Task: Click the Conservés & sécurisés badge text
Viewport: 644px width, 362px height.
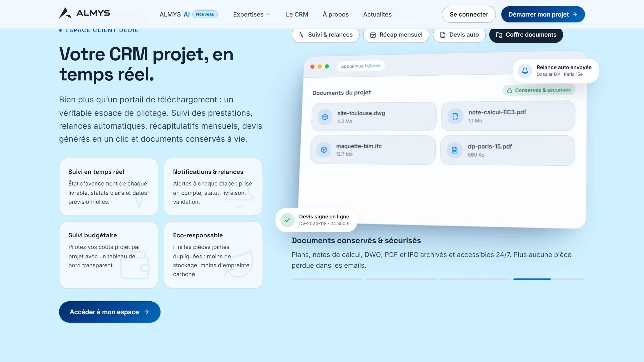Action: (543, 90)
